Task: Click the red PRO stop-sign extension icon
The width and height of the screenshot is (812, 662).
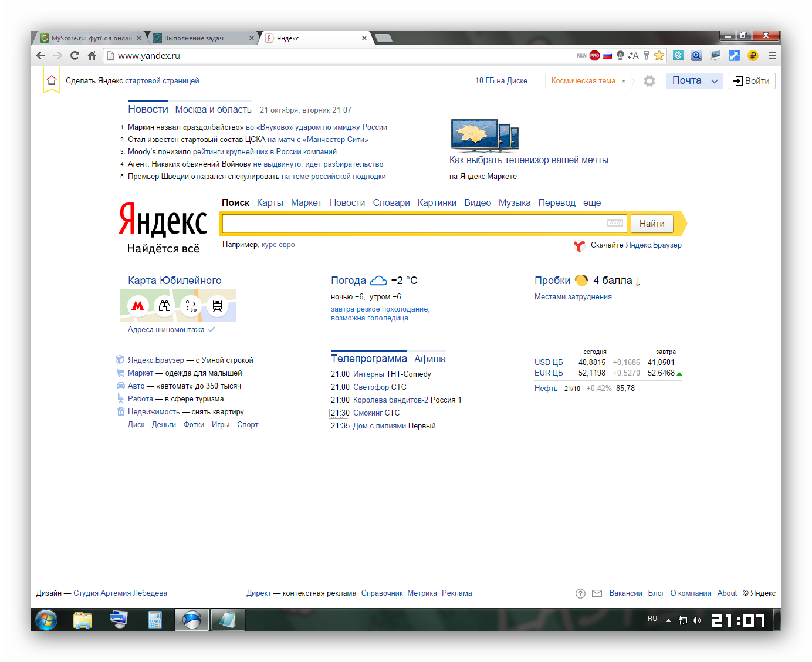Action: [x=594, y=55]
